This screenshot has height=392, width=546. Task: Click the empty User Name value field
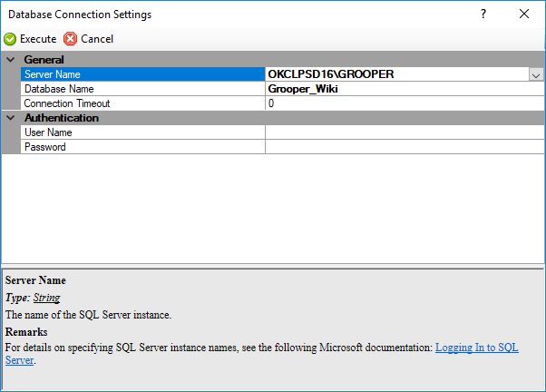pyautogui.click(x=404, y=132)
